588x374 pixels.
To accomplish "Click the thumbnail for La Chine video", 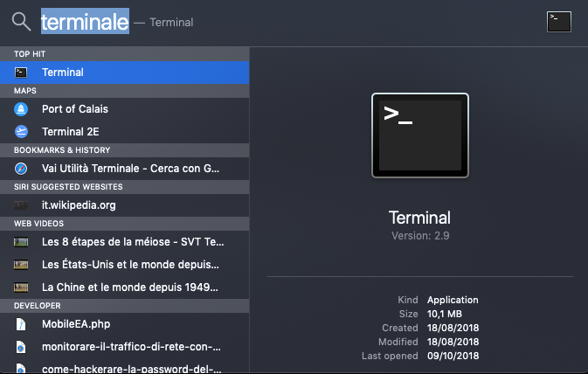I will tap(21, 287).
